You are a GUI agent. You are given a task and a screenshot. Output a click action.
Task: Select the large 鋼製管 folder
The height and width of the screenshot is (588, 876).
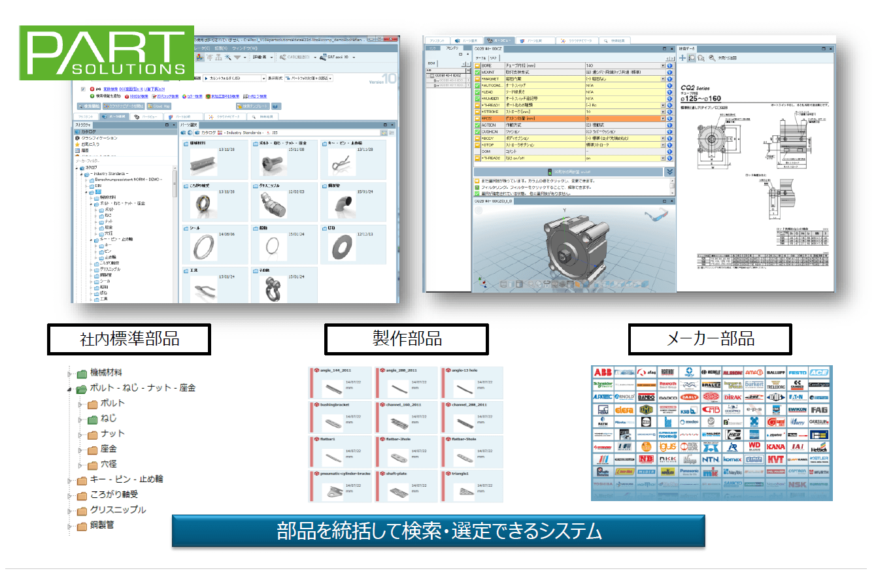coord(95,526)
